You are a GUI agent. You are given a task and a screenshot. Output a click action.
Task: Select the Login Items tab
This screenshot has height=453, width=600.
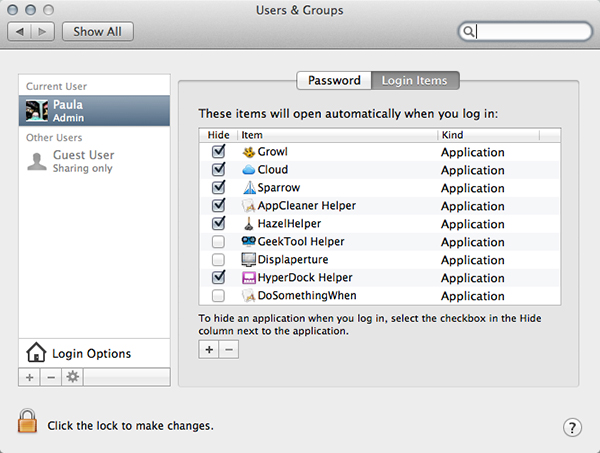[x=415, y=80]
